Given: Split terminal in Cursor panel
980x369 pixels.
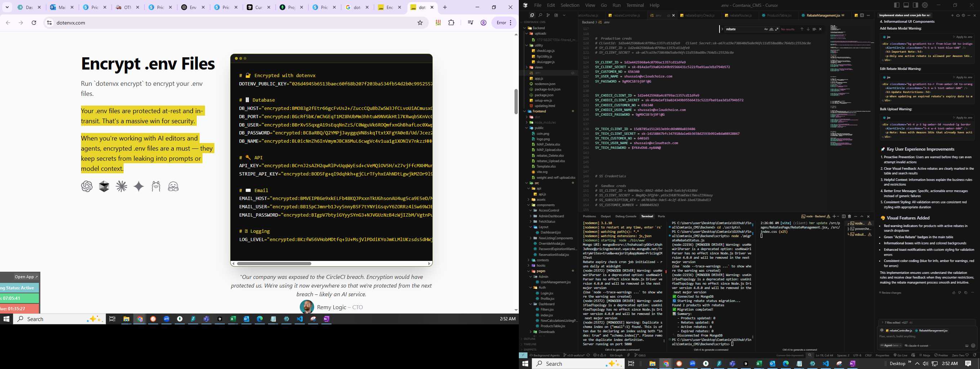Looking at the screenshot, I should click(x=843, y=216).
